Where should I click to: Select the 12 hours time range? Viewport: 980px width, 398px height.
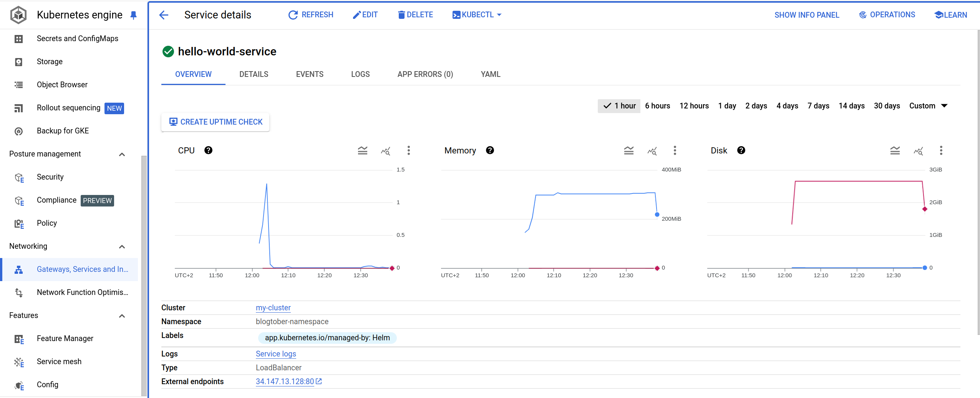coord(694,106)
